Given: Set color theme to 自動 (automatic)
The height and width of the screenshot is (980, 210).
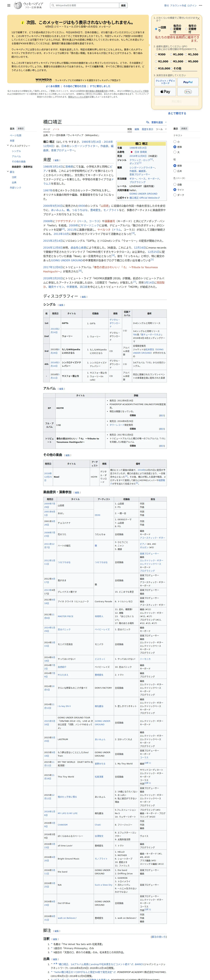Looking at the screenshot, I should tap(175, 185).
